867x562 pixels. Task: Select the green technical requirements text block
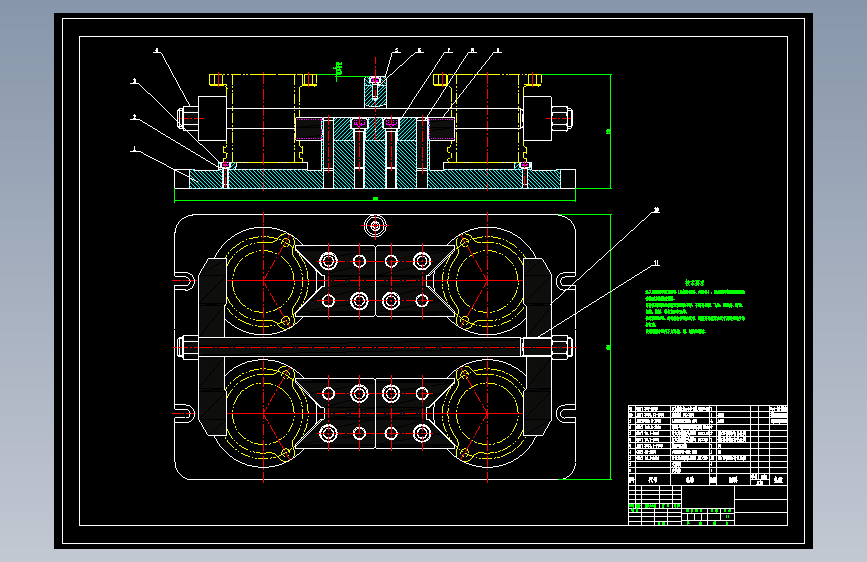point(694,308)
